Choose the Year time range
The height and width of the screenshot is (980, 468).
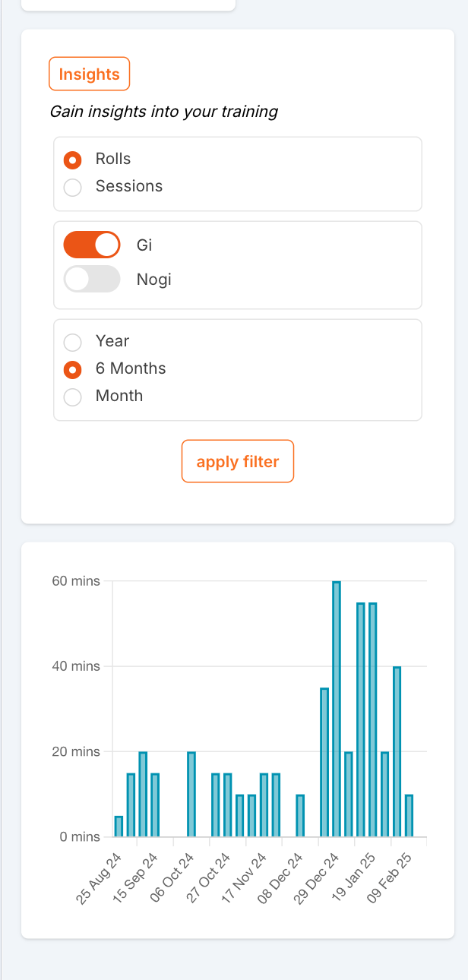(73, 342)
